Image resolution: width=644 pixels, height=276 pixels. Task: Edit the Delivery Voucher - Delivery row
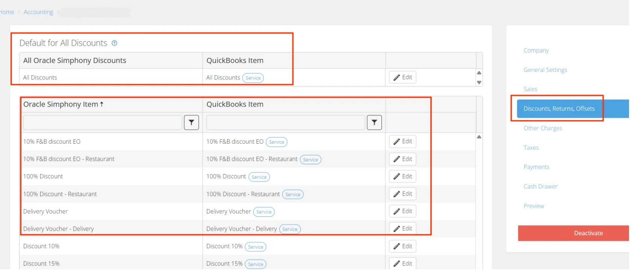(403, 228)
